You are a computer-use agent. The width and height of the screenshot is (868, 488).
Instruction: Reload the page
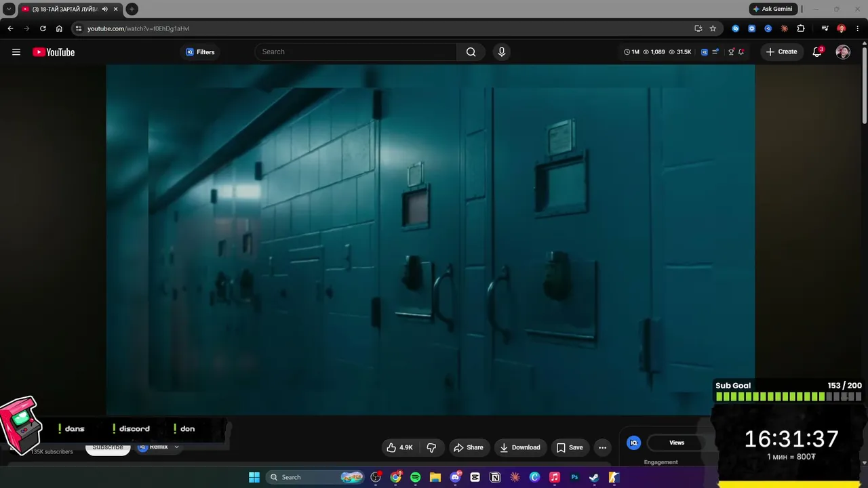click(x=43, y=28)
